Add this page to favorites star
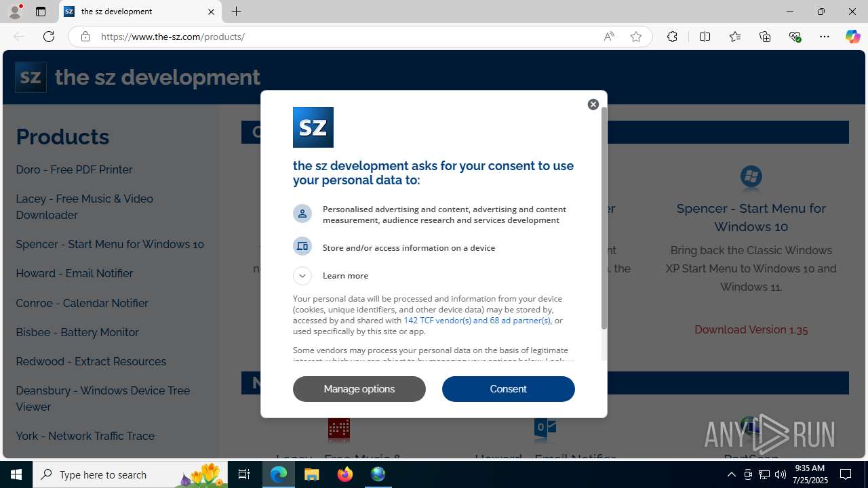The image size is (868, 488). (x=636, y=37)
